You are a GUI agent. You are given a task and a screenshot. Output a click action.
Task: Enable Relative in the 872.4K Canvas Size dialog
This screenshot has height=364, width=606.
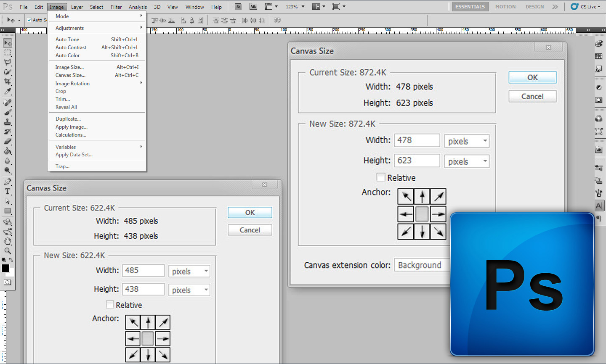coord(381,177)
